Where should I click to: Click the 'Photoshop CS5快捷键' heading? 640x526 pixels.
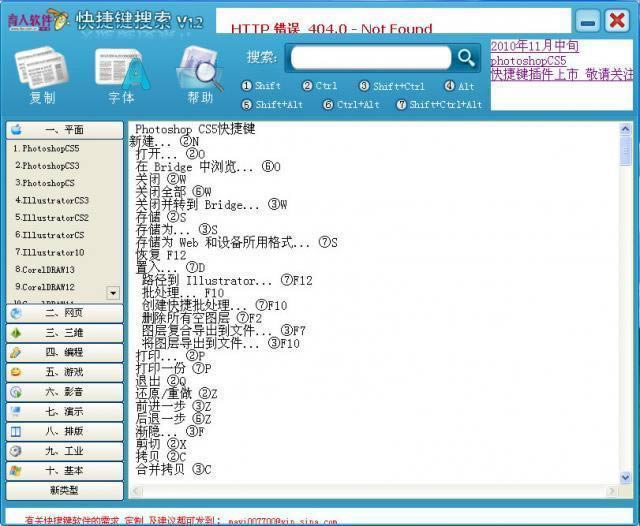pos(195,129)
